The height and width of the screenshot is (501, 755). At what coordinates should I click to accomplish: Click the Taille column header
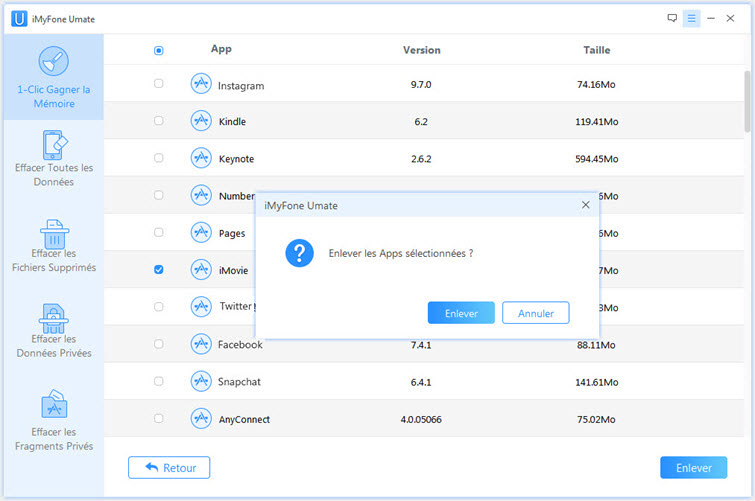597,50
